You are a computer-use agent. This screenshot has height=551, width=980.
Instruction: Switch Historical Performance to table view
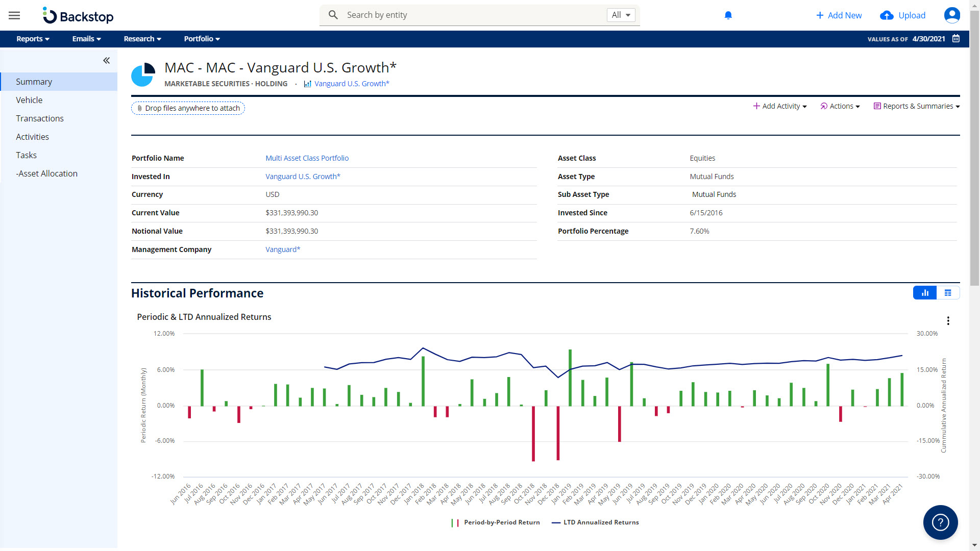point(948,293)
